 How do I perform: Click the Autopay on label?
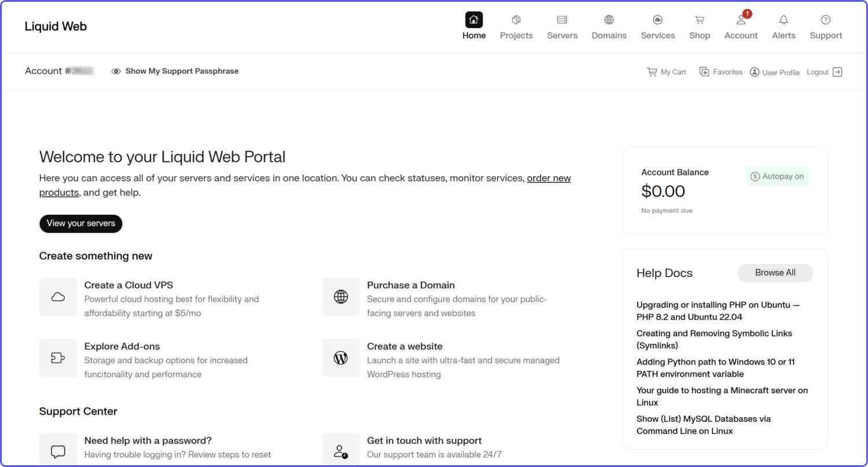pos(783,176)
